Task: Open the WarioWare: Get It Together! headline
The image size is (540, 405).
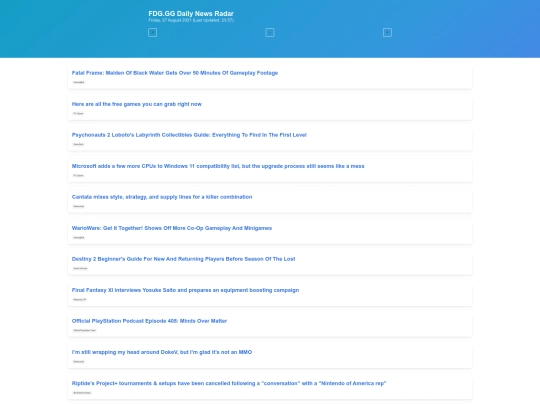Action: point(172,228)
